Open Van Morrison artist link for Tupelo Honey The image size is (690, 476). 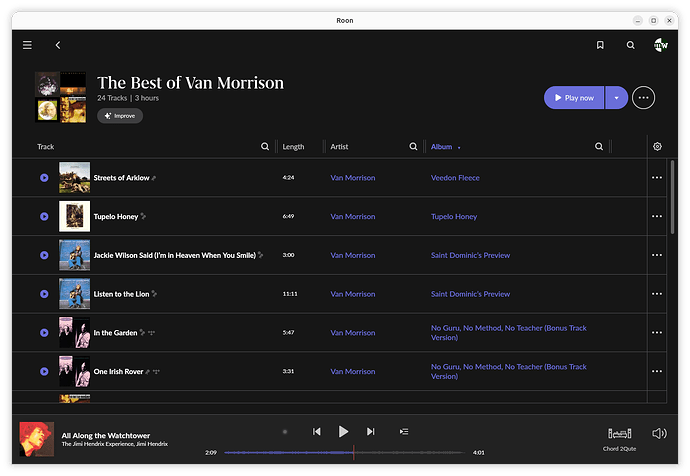tap(353, 216)
